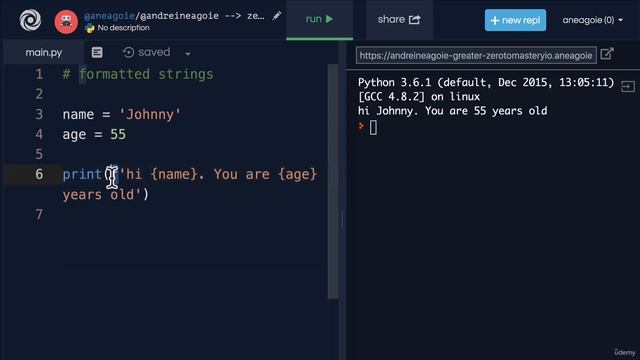Click the [GCC 4.8.2] on linux line

[419, 97]
